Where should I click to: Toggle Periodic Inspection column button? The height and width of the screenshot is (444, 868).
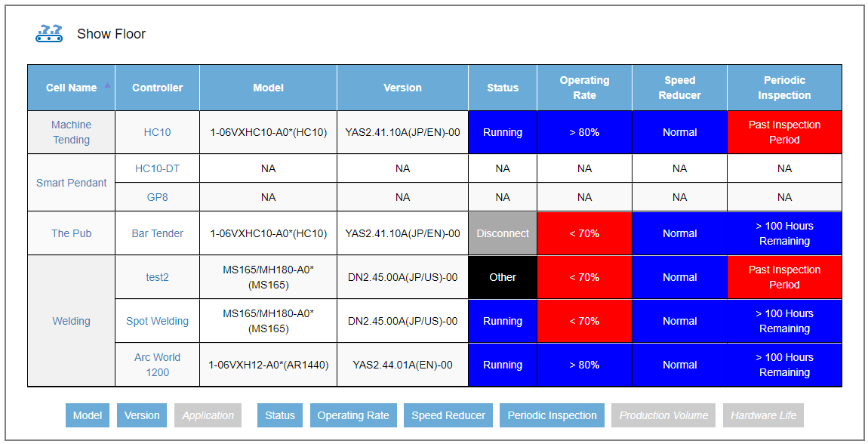[552, 415]
